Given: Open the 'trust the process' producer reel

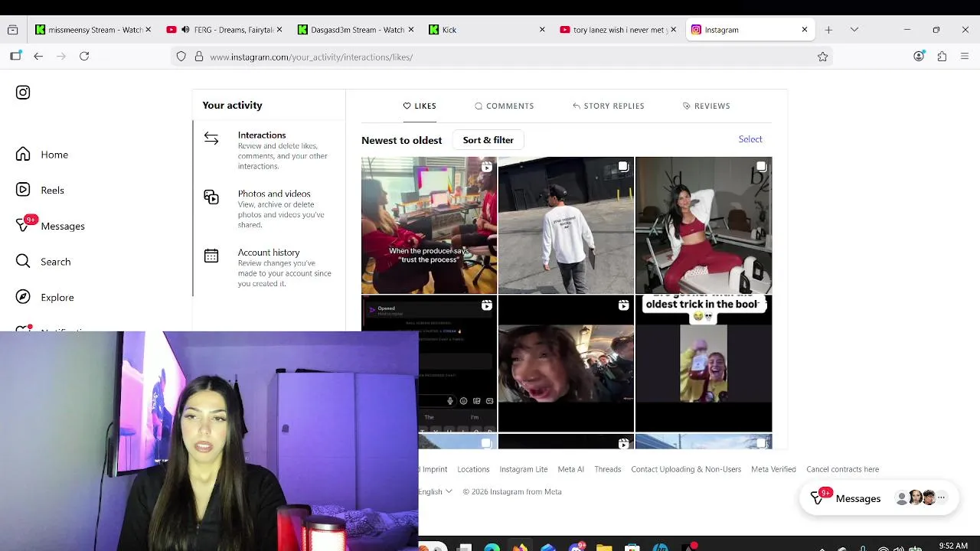Looking at the screenshot, I should (429, 225).
